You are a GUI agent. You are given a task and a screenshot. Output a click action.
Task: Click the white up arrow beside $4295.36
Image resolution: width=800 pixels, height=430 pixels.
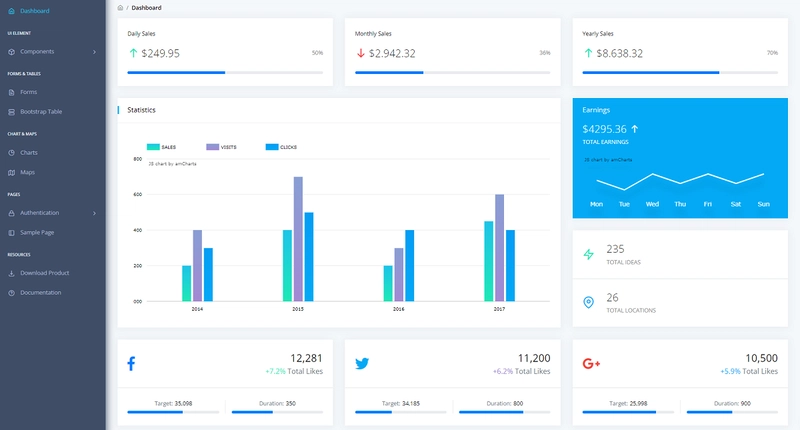[x=635, y=129]
